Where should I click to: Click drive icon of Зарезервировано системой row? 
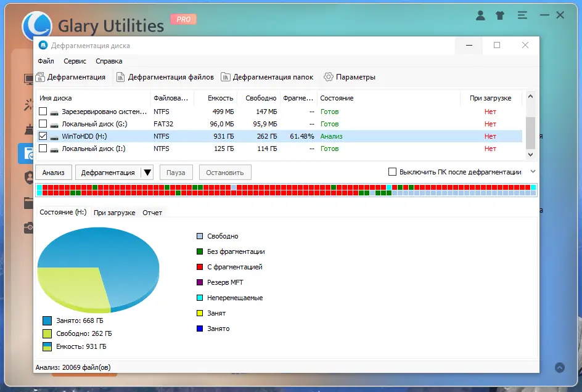coord(54,112)
